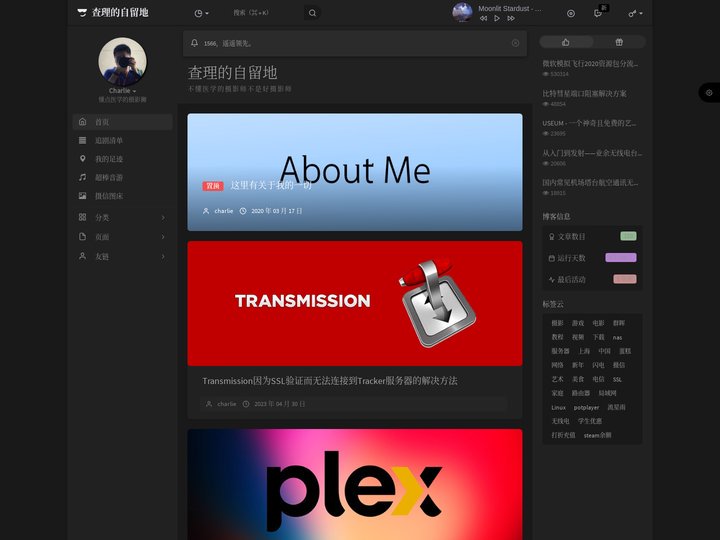
Task: Click the bell notification icon
Action: [x=194, y=43]
